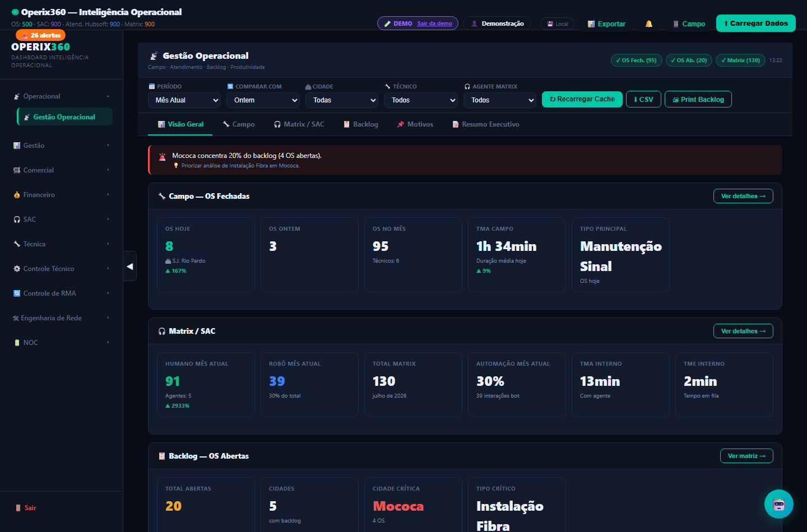Toggle the OS Ab. (20) status chip
Viewport: 807px width, 532px height.
689,60
